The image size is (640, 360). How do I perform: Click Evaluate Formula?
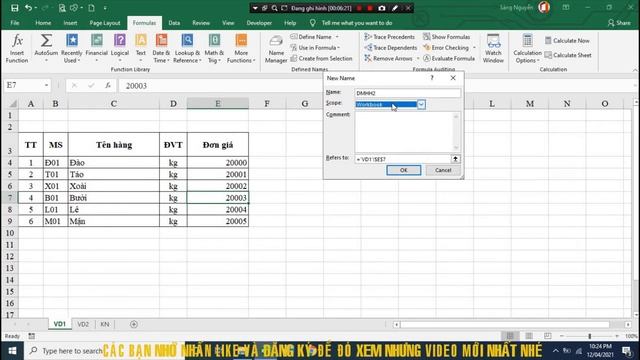coord(449,58)
